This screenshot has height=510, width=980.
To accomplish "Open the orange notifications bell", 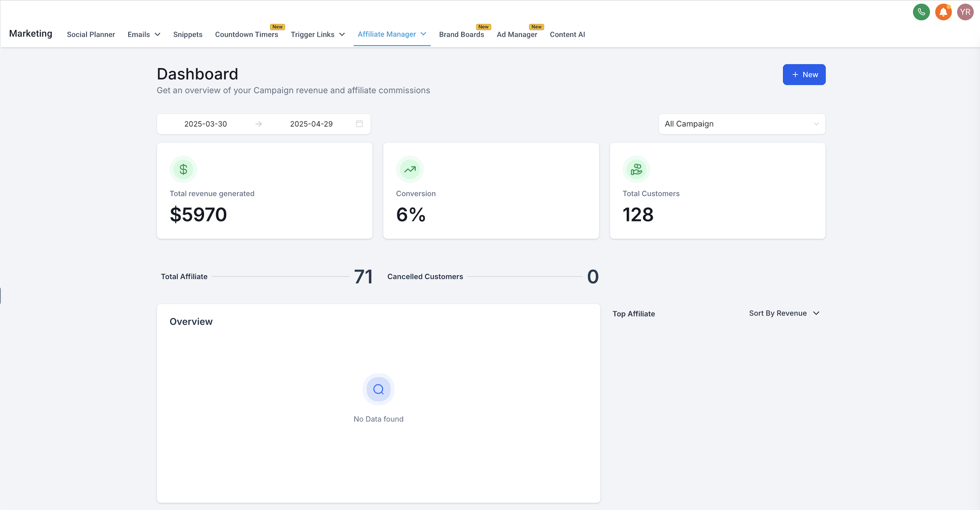I will tap(943, 12).
